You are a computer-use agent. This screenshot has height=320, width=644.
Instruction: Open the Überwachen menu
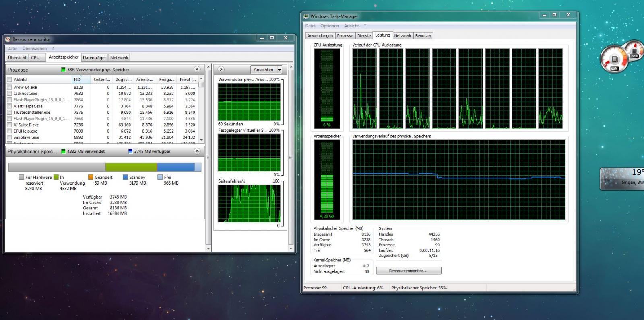pyautogui.click(x=35, y=49)
